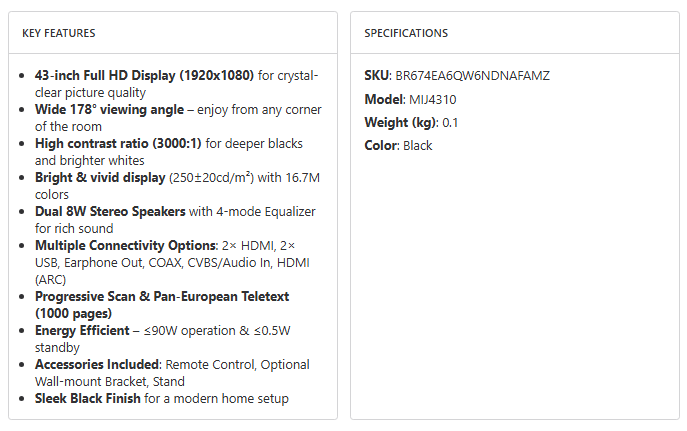The width and height of the screenshot is (687, 431).
Task: Select the Dual 8W Stereo Speakers text
Action: (x=110, y=211)
